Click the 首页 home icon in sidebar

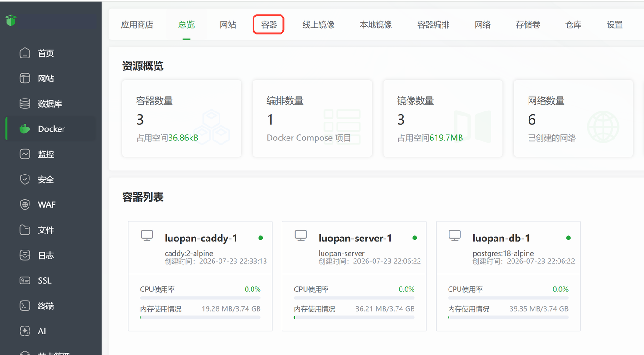point(25,53)
